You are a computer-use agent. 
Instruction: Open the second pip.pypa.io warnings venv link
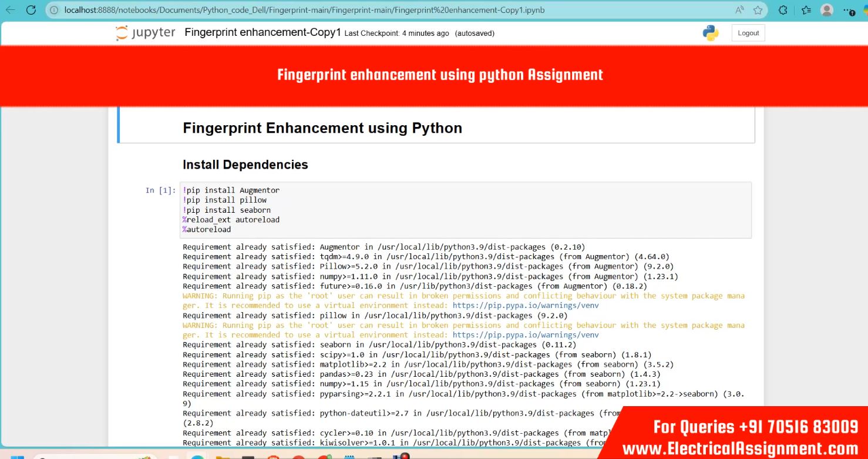[526, 335]
